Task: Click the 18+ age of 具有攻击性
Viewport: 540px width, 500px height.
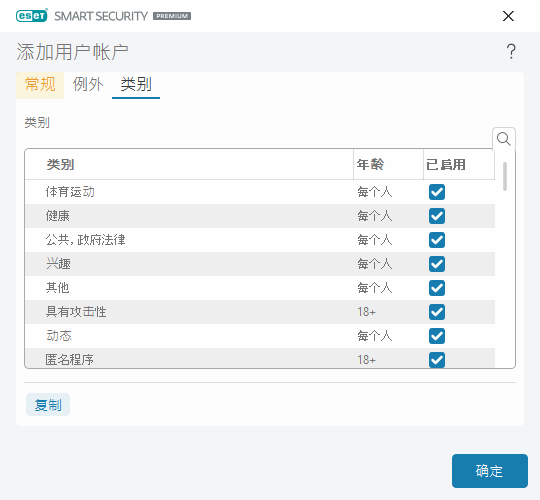Action: click(x=366, y=312)
